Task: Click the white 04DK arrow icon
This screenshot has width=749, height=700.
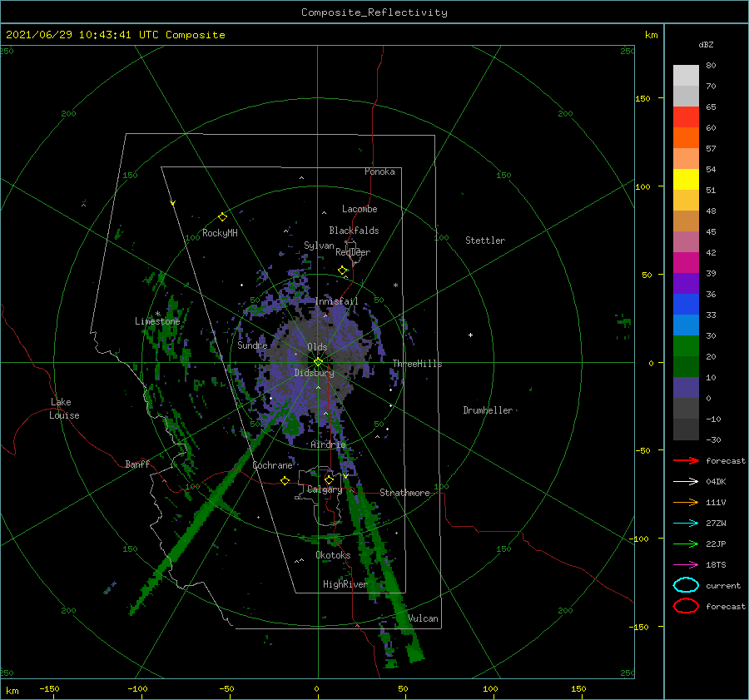Action: [x=686, y=481]
